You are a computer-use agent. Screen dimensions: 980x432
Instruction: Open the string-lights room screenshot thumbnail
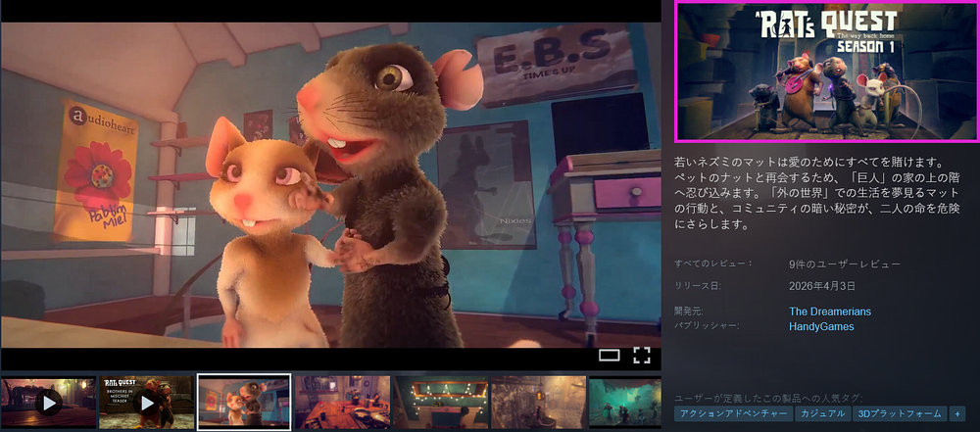coord(440,402)
